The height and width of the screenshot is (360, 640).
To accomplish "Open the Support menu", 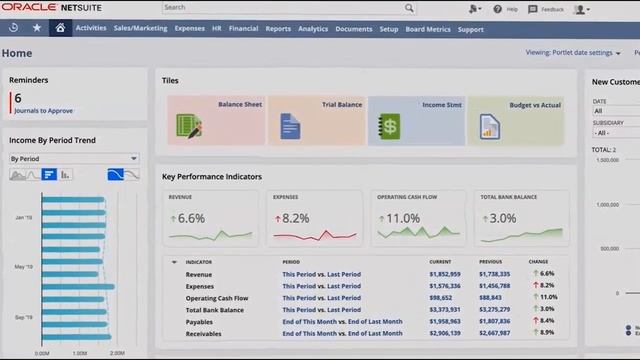I will (471, 30).
